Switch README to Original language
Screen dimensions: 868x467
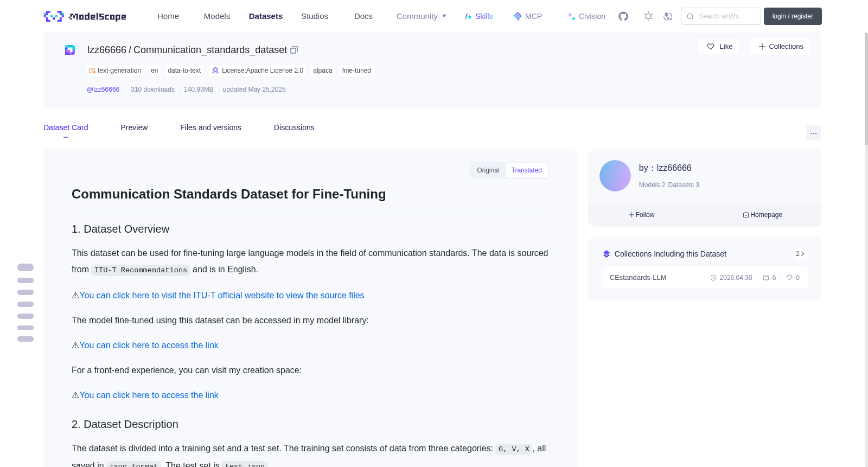point(488,170)
